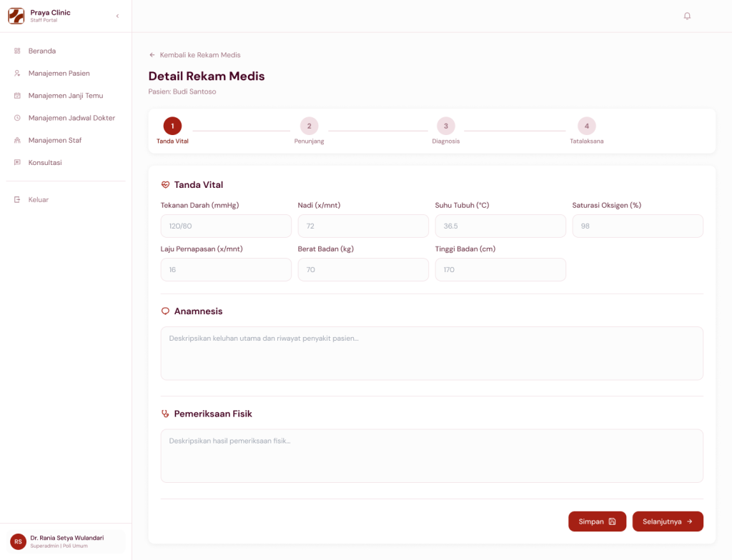Click the Manajemen Pasien person icon
The image size is (732, 560).
(17, 74)
